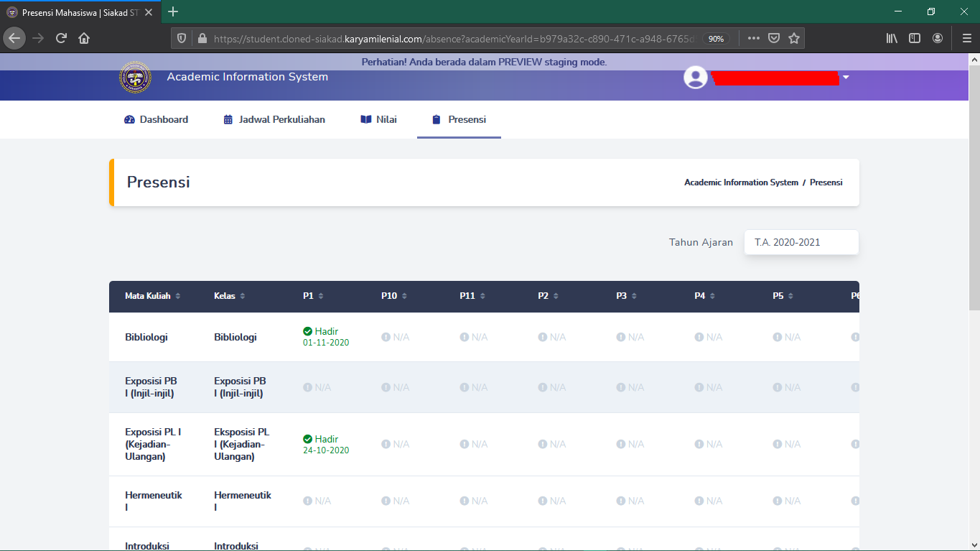Viewport: 980px width, 551px height.
Task: Click the Hadir check icon in Exposisi PL I row
Action: [x=307, y=439]
